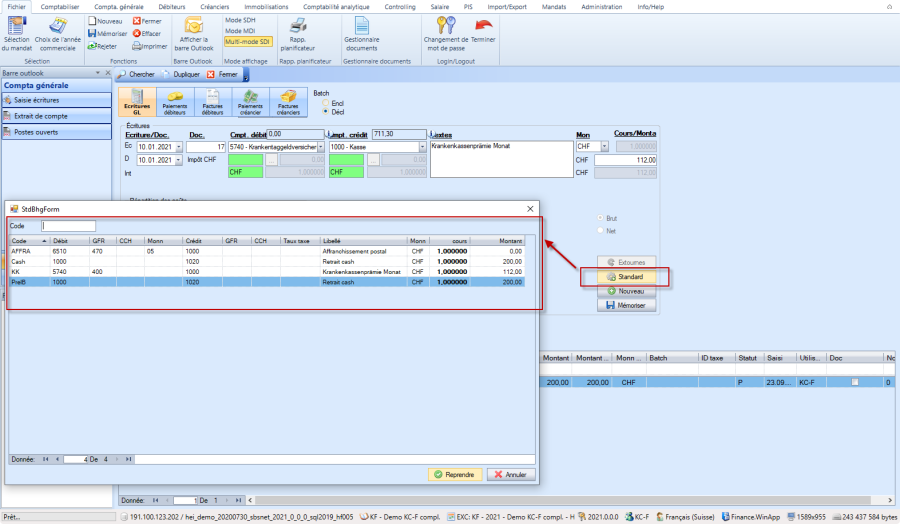Open the Ec date picker dropdown

click(180, 147)
